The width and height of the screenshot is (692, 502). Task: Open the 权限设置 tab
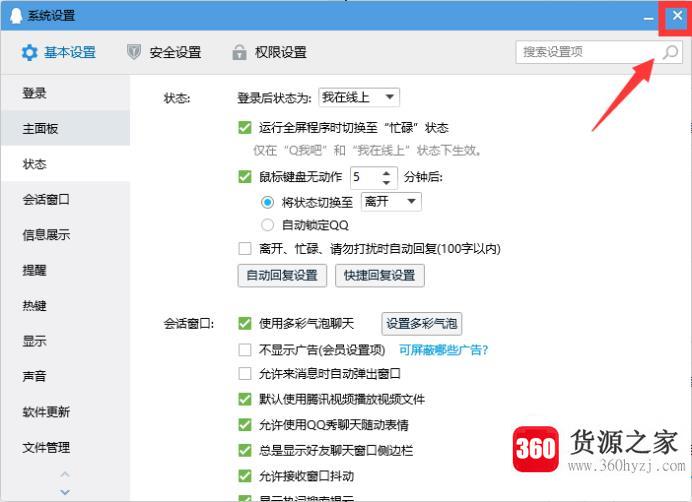270,52
